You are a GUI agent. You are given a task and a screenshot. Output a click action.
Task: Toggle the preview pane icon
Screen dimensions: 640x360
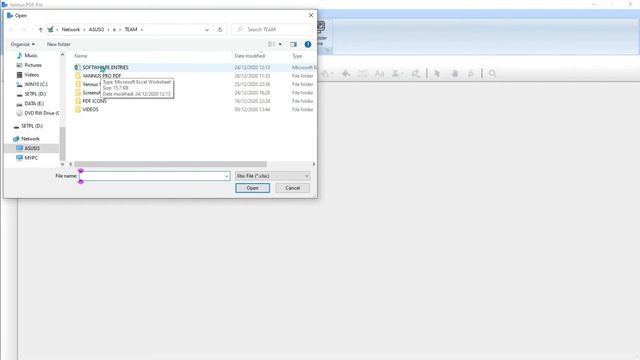point(293,44)
